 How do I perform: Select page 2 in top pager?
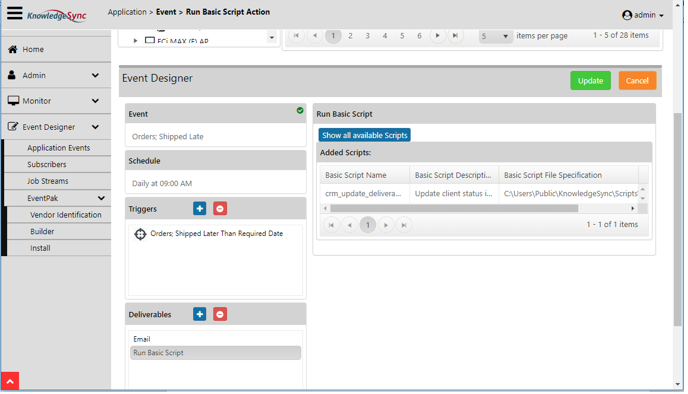tap(350, 36)
